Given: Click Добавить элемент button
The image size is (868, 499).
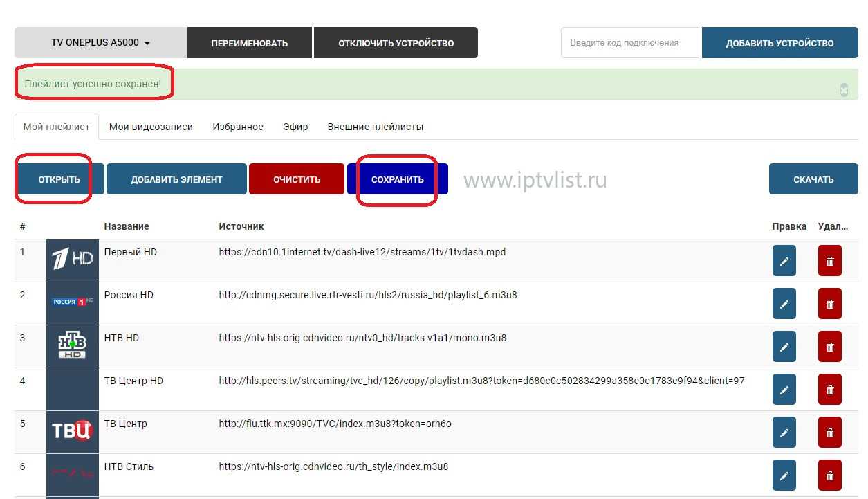Looking at the screenshot, I should tap(176, 179).
